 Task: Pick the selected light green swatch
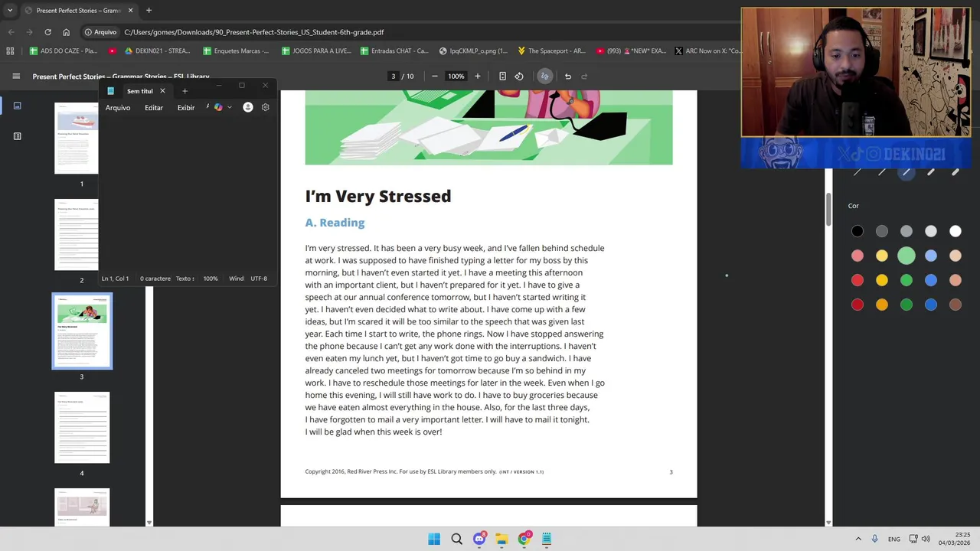pyautogui.click(x=906, y=256)
